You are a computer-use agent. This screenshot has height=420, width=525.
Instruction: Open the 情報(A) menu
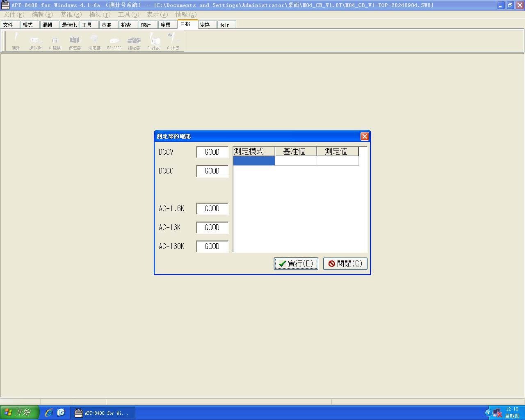pos(186,14)
